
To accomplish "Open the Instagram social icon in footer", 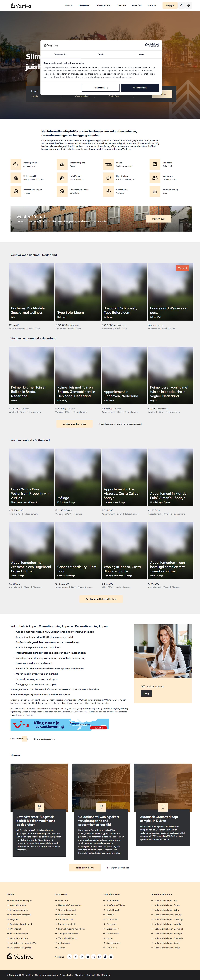I will [94, 957].
